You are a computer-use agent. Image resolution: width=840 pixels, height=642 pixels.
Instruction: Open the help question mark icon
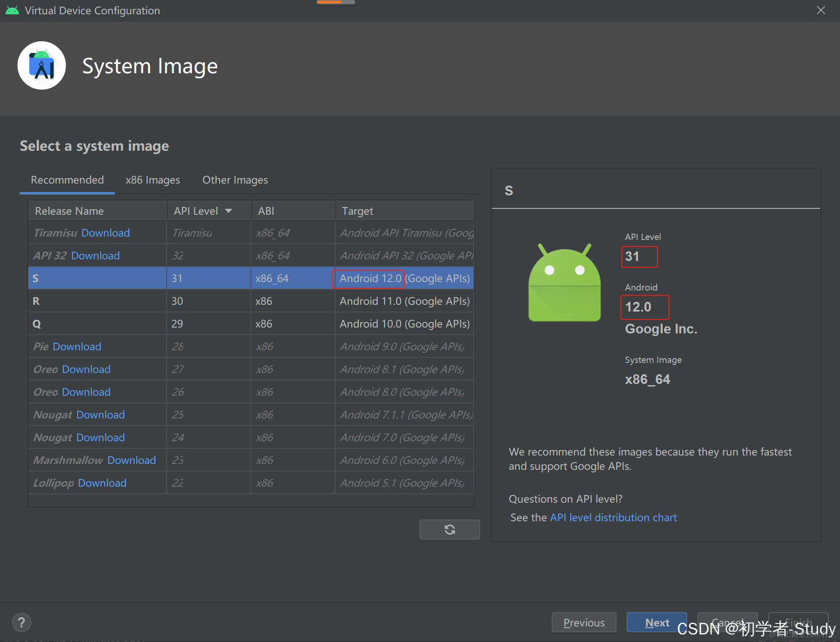click(21, 622)
